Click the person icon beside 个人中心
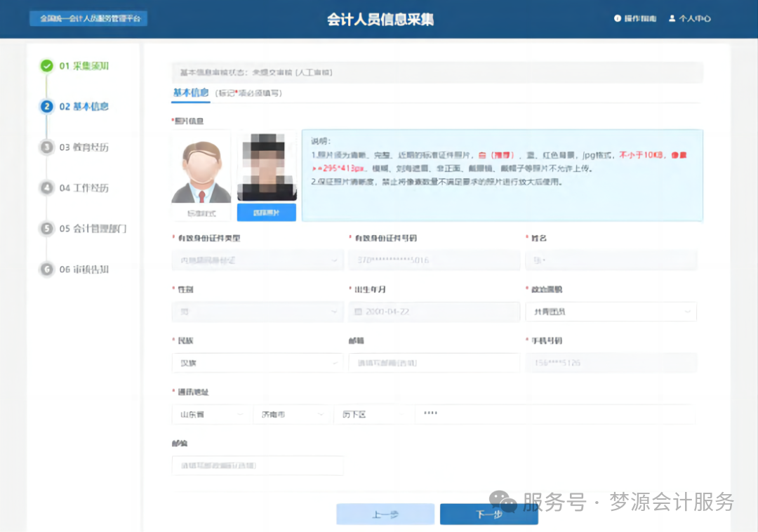 672,19
